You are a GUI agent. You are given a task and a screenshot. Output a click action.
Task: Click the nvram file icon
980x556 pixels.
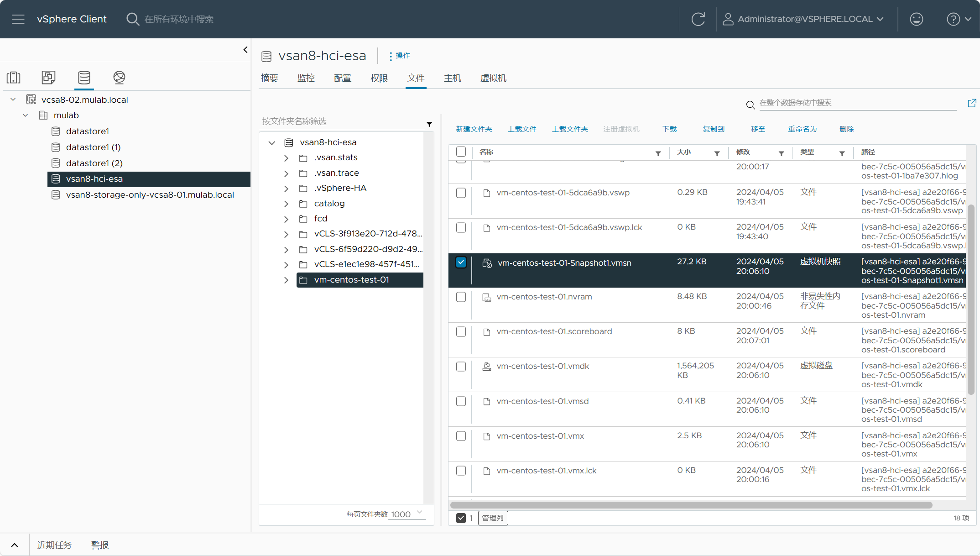(x=487, y=297)
